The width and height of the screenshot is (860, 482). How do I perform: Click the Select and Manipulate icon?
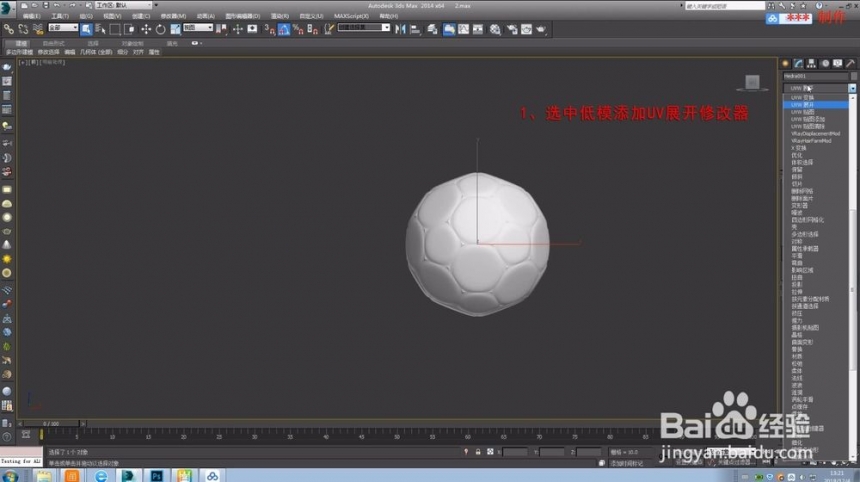[237, 29]
